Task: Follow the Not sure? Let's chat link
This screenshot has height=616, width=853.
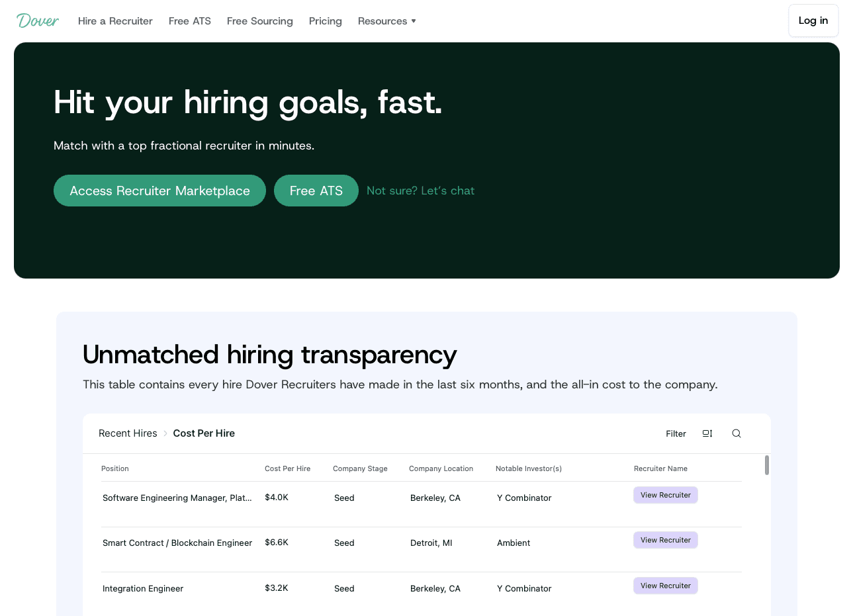Action: pyautogui.click(x=420, y=191)
